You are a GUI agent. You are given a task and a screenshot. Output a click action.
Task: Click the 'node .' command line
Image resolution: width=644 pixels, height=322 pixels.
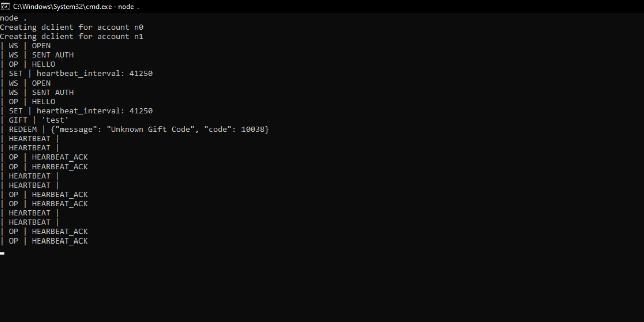14,18
